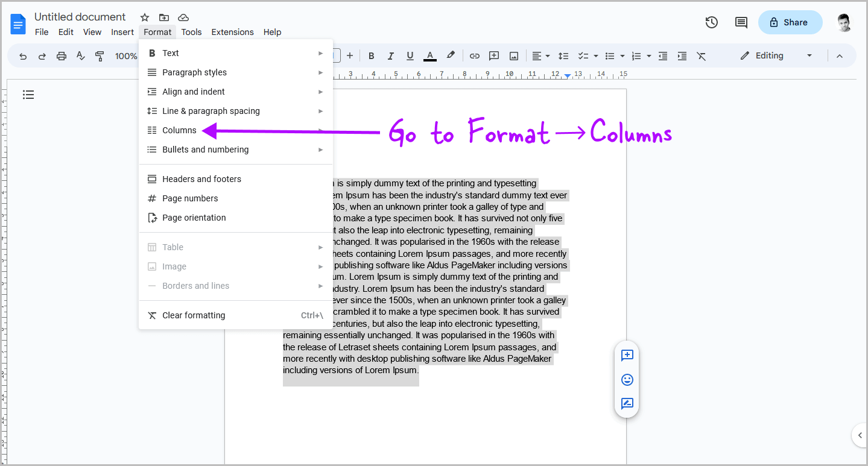Print the document
This screenshot has height=466, width=868.
pyautogui.click(x=61, y=55)
